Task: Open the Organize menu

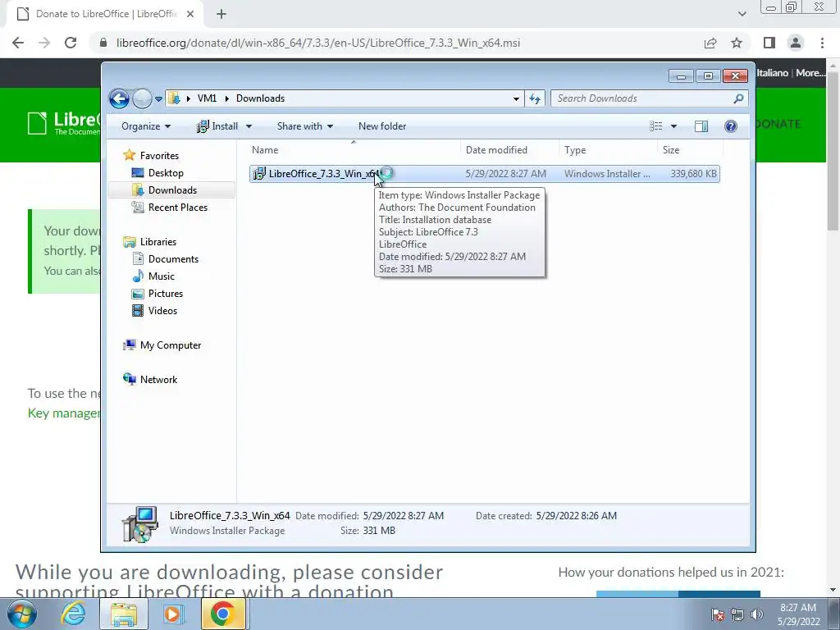Action: [146, 126]
